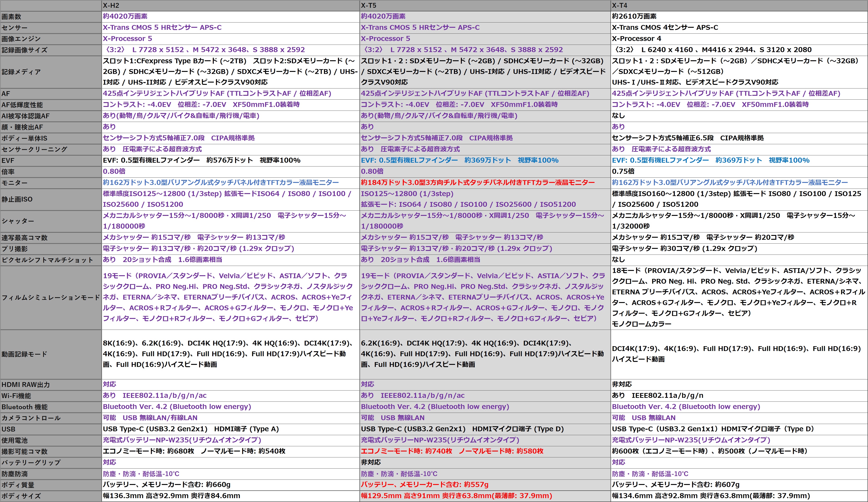Click the フィルムシミュレーションモード row label

(x=51, y=298)
